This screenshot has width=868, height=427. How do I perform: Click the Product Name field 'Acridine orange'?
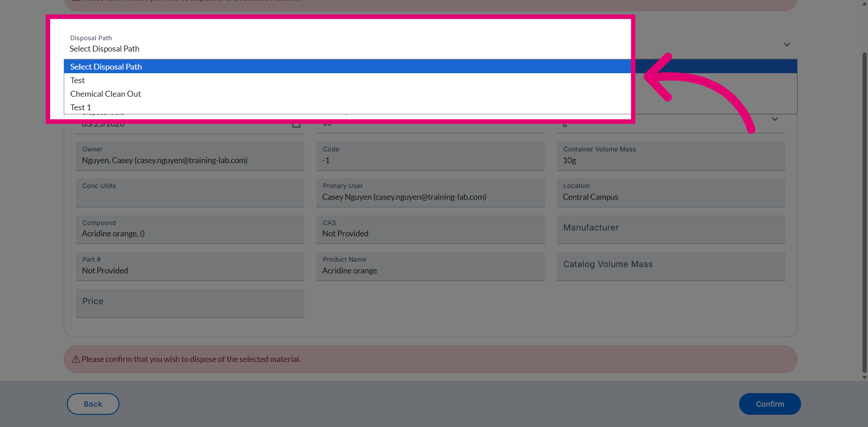point(430,267)
